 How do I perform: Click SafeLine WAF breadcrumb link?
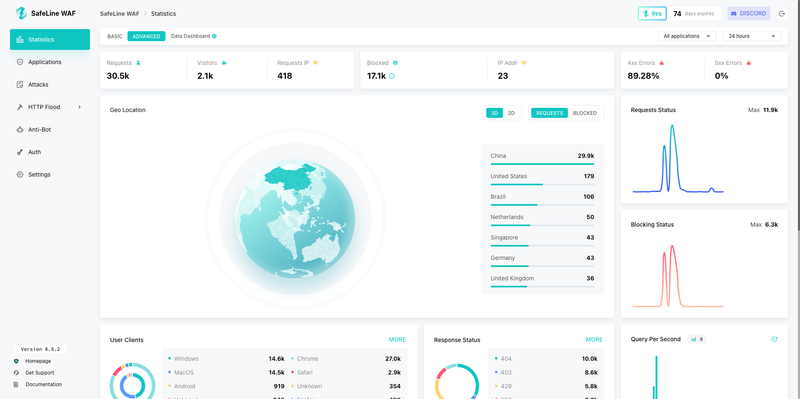coord(119,14)
